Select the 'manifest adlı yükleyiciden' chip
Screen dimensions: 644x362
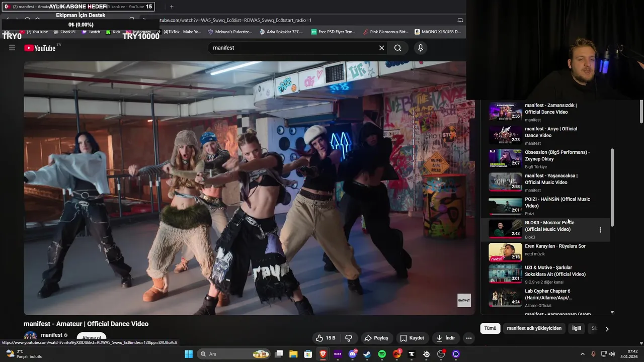pyautogui.click(x=534, y=328)
